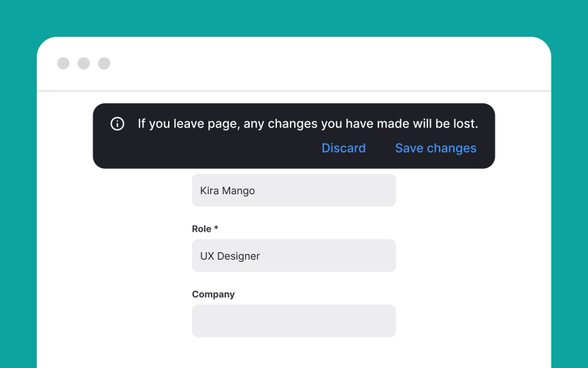
Task: Choose Save changes in the dark banner
Action: [436, 149]
